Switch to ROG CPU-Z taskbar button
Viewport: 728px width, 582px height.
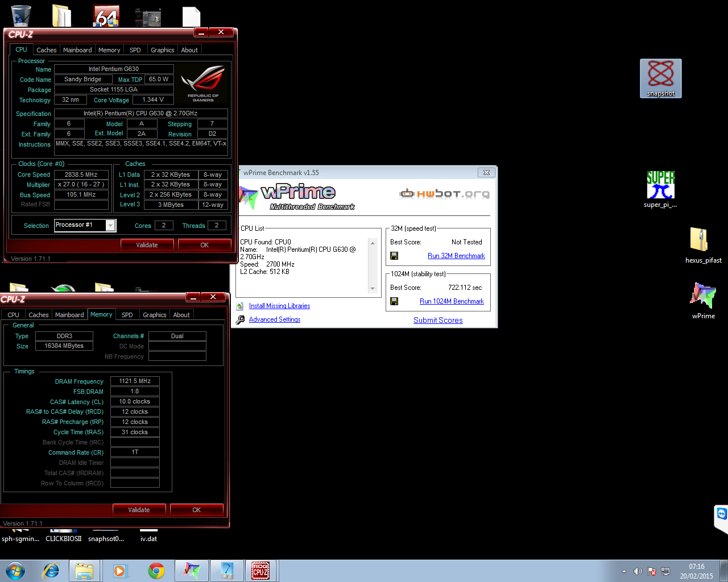click(x=260, y=571)
